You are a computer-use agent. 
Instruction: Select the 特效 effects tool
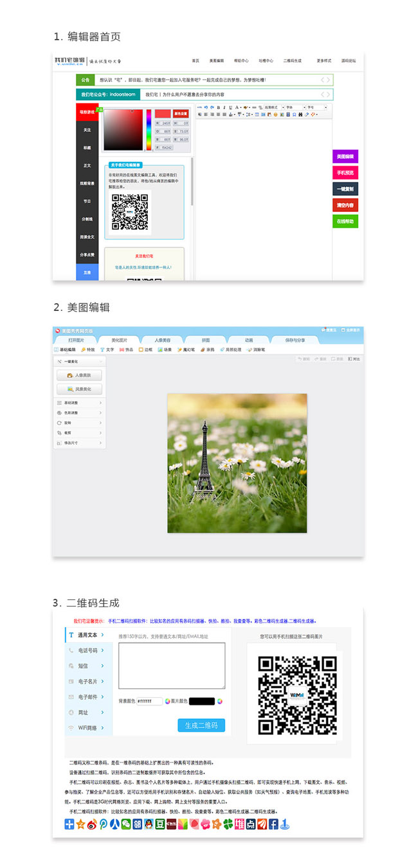[x=88, y=350]
